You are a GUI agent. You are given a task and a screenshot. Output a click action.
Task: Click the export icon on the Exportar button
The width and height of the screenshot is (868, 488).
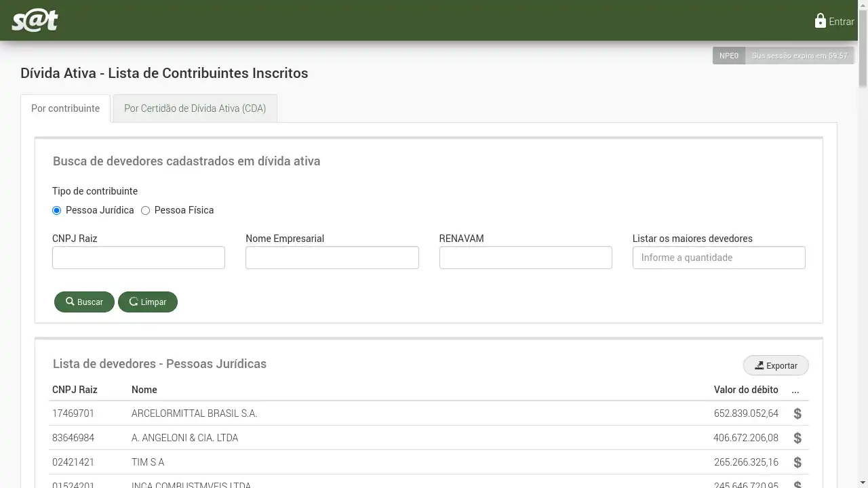click(x=758, y=365)
